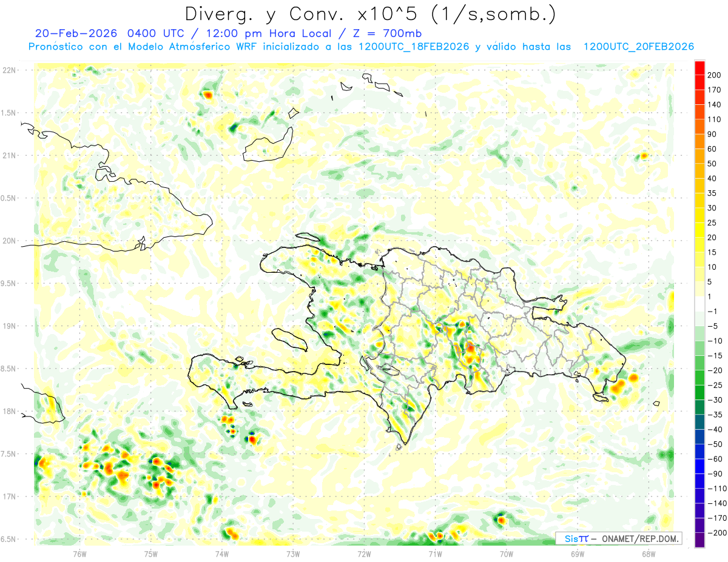Select the 8.5N latitude label
Viewport: 728px width, 562px height.
(9, 369)
